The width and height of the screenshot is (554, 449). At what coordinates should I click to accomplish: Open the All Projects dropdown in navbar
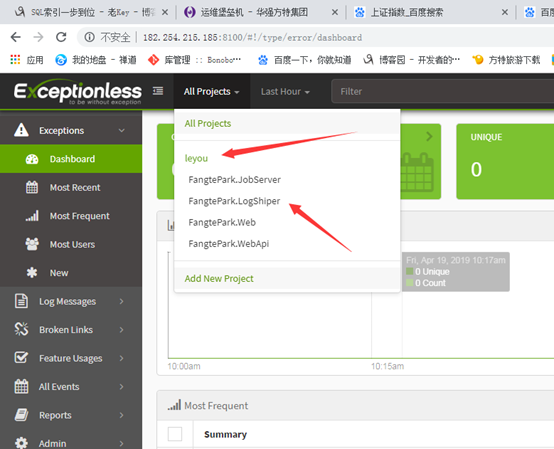coord(211,91)
